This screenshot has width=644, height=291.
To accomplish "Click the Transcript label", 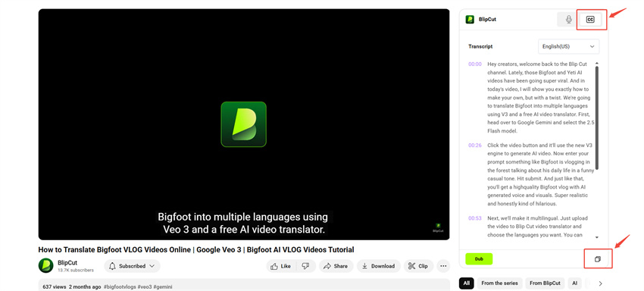I will click(480, 46).
